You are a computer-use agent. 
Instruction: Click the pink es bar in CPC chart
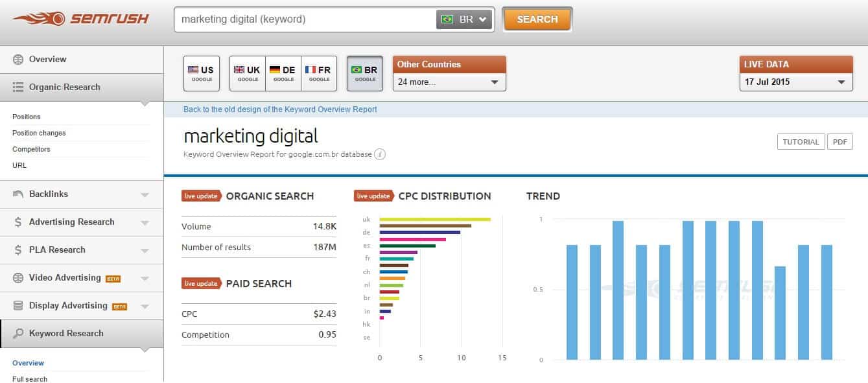pos(413,239)
